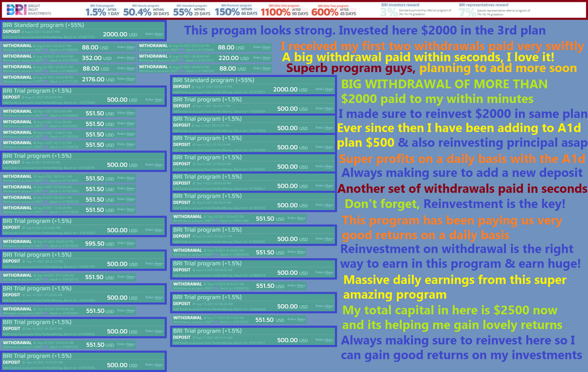Select the Sep-9-2021 Trial program deposit
The height and width of the screenshot is (372, 588).
(x=84, y=226)
